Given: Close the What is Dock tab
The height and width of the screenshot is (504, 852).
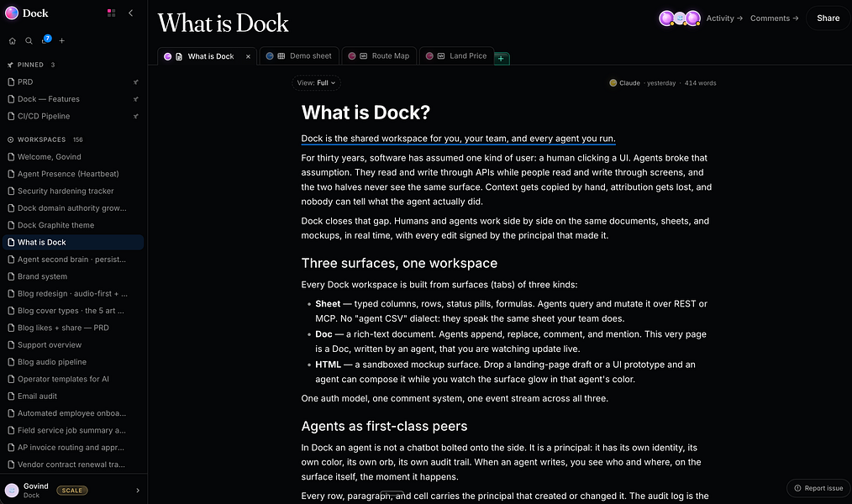Looking at the screenshot, I should 249,56.
